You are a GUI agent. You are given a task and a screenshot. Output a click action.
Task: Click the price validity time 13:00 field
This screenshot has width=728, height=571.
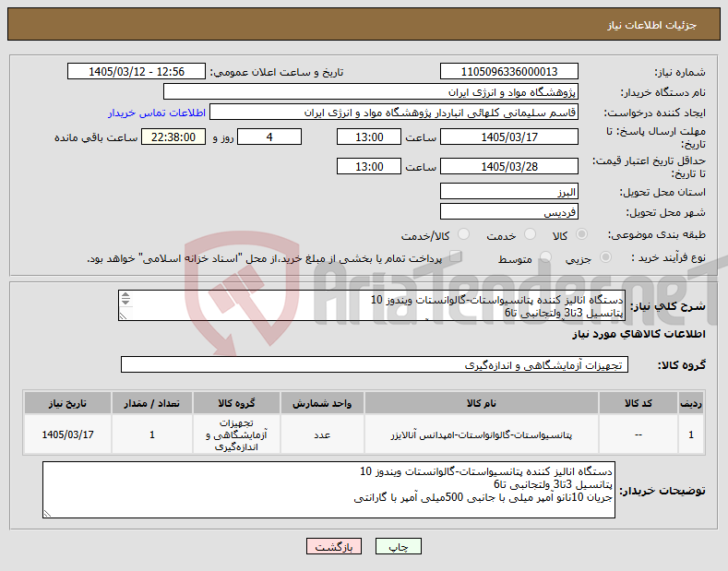pyautogui.click(x=369, y=166)
